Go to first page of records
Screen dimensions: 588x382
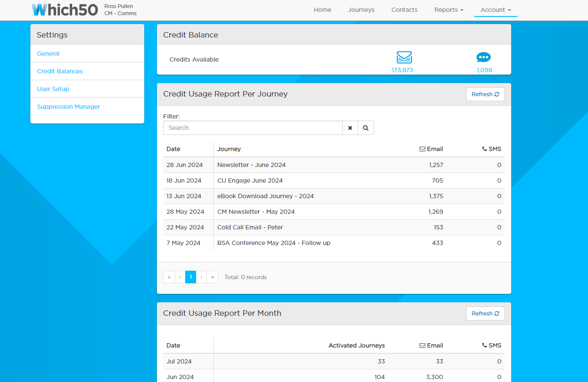[169, 277]
